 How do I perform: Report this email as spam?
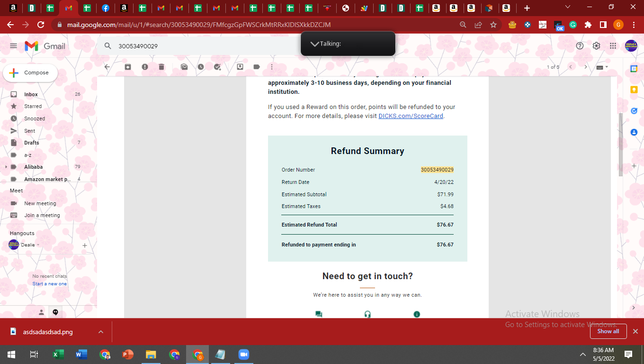pyautogui.click(x=145, y=67)
